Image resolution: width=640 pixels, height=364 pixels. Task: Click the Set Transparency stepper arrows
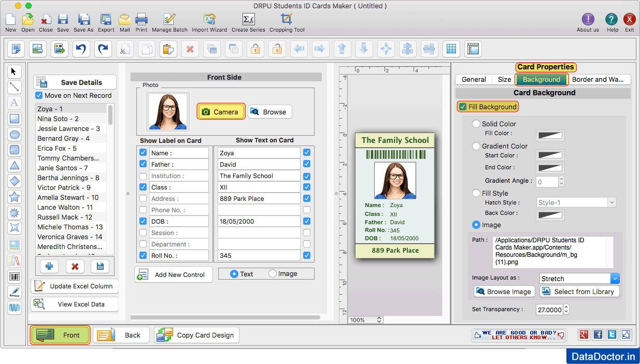(x=566, y=309)
